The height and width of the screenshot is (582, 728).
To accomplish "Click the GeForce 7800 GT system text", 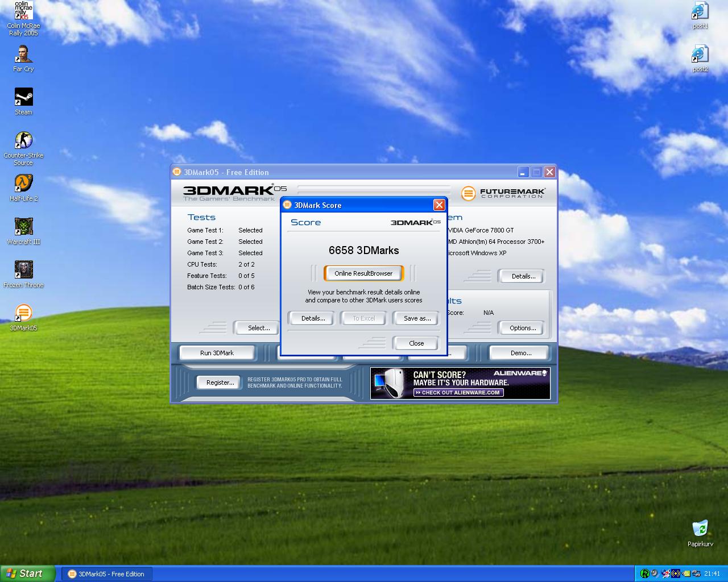I will coord(481,230).
